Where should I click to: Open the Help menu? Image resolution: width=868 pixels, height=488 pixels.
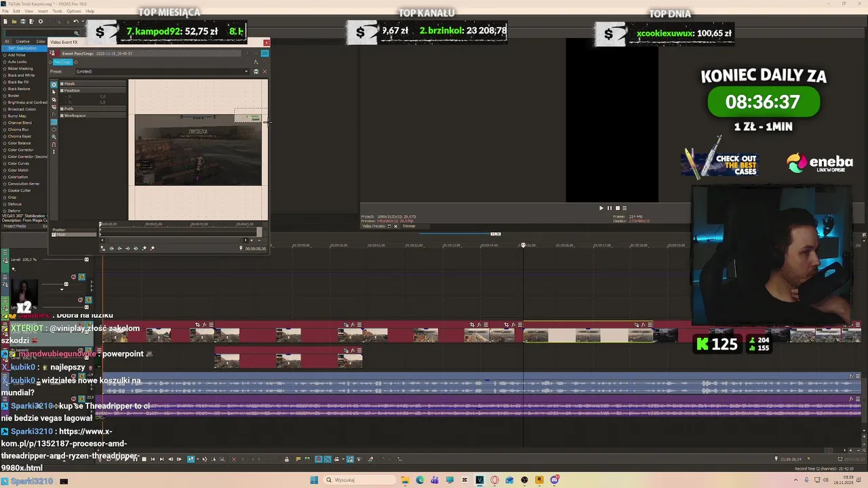(90, 12)
